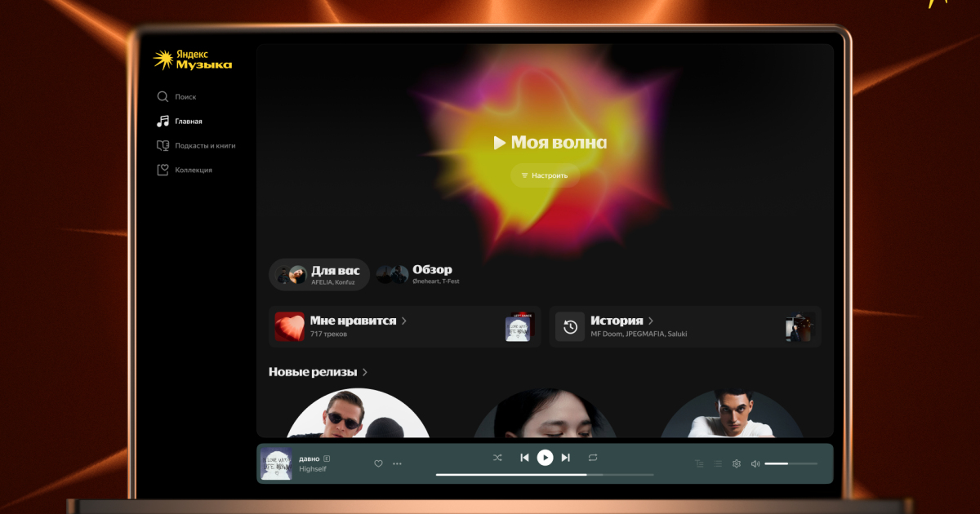Image resolution: width=980 pixels, height=514 pixels.
Task: Open Коллекция in the sidebar
Action: point(185,171)
